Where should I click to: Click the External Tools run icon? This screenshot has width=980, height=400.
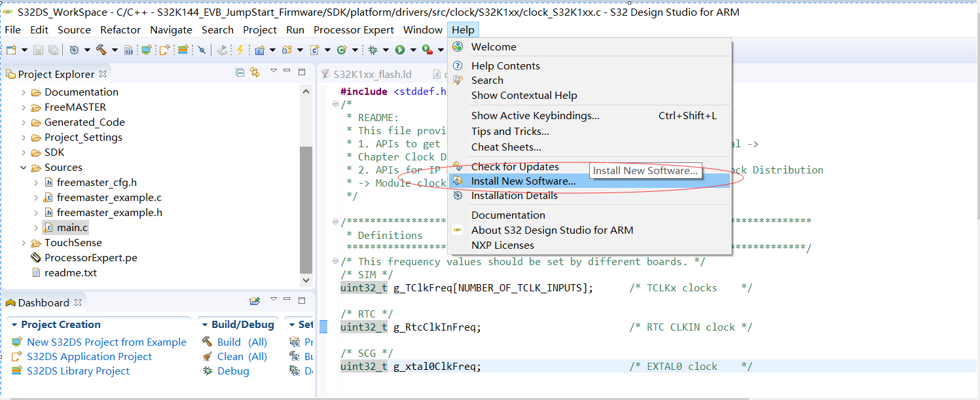(x=427, y=50)
